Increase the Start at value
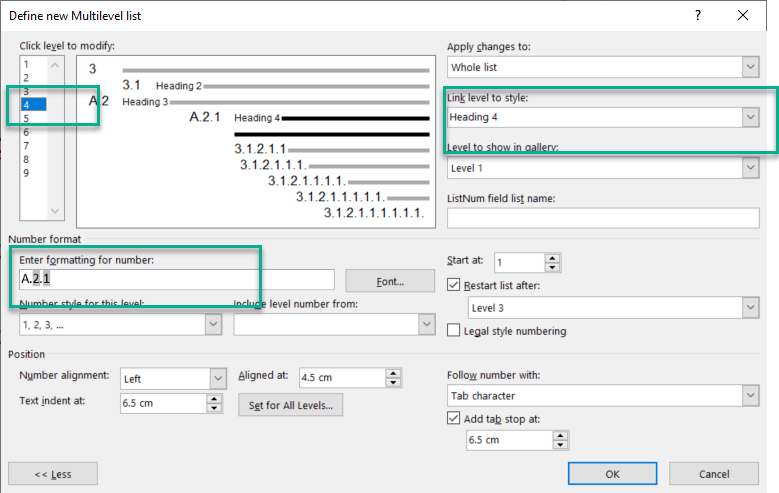This screenshot has width=779, height=493. [552, 258]
